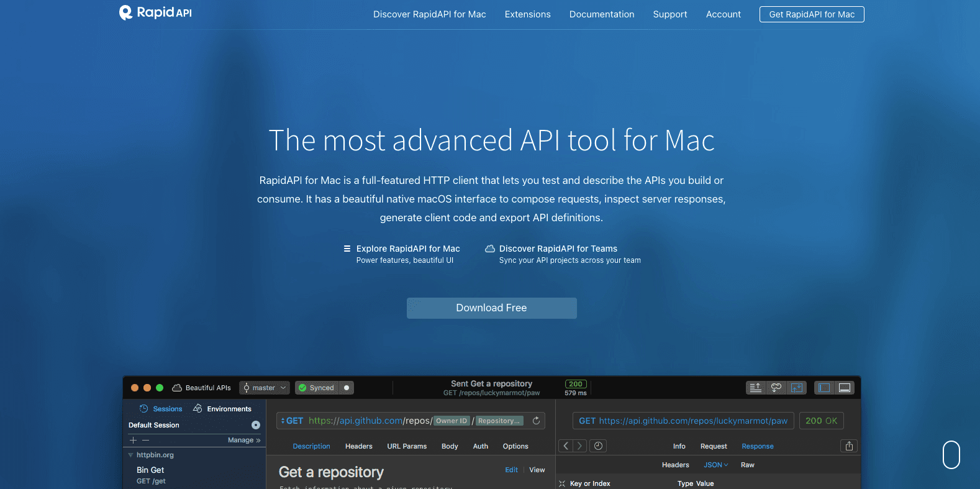980x489 pixels.
Task: Click Edit for the description
Action: (x=511, y=470)
